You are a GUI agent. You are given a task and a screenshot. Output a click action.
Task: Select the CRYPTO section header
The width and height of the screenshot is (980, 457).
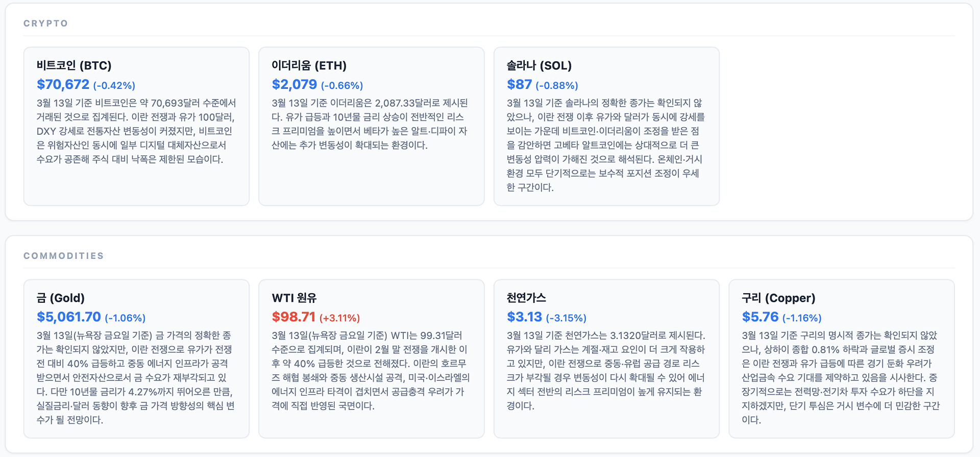[46, 23]
